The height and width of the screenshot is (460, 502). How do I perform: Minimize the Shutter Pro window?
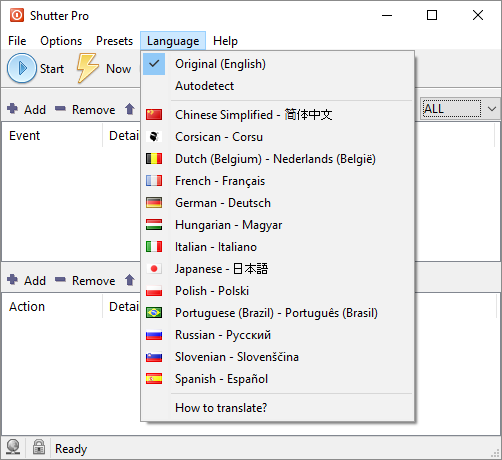(387, 15)
